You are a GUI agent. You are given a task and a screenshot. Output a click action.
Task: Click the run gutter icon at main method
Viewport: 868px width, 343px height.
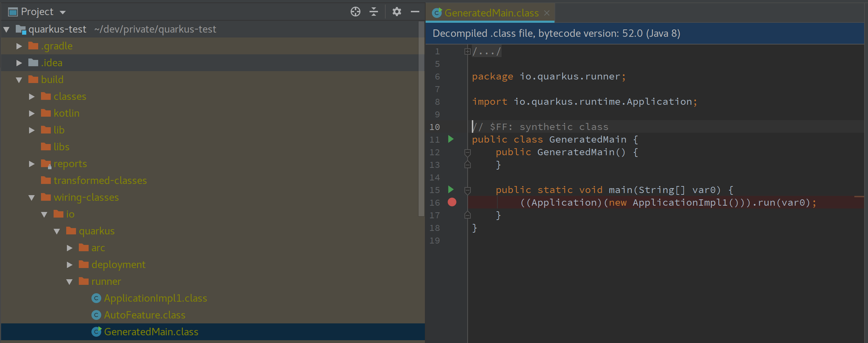451,190
